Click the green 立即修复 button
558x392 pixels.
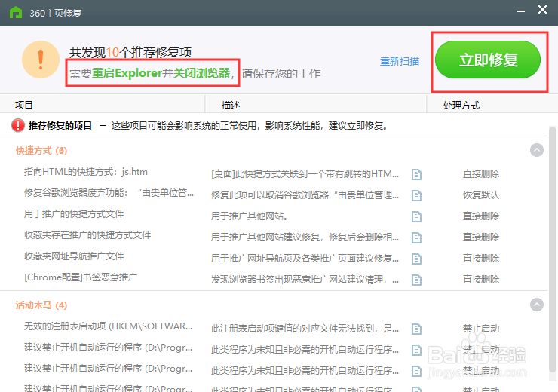pyautogui.click(x=488, y=60)
